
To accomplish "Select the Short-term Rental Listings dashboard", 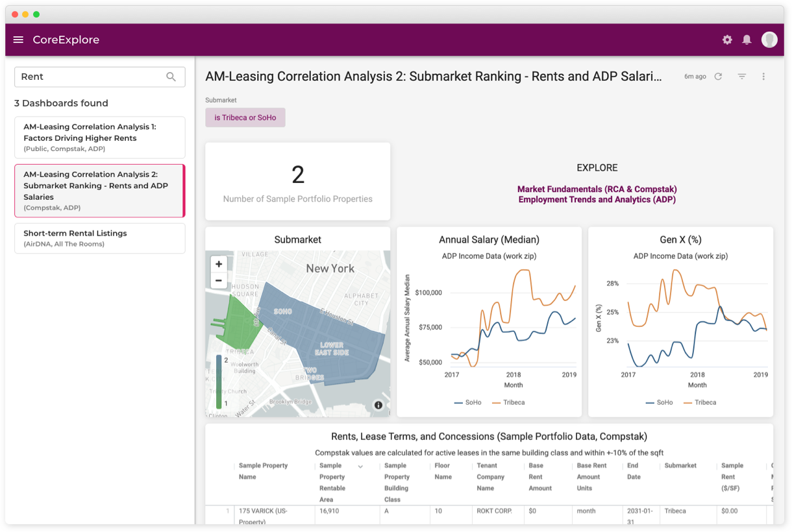I will [x=99, y=238].
